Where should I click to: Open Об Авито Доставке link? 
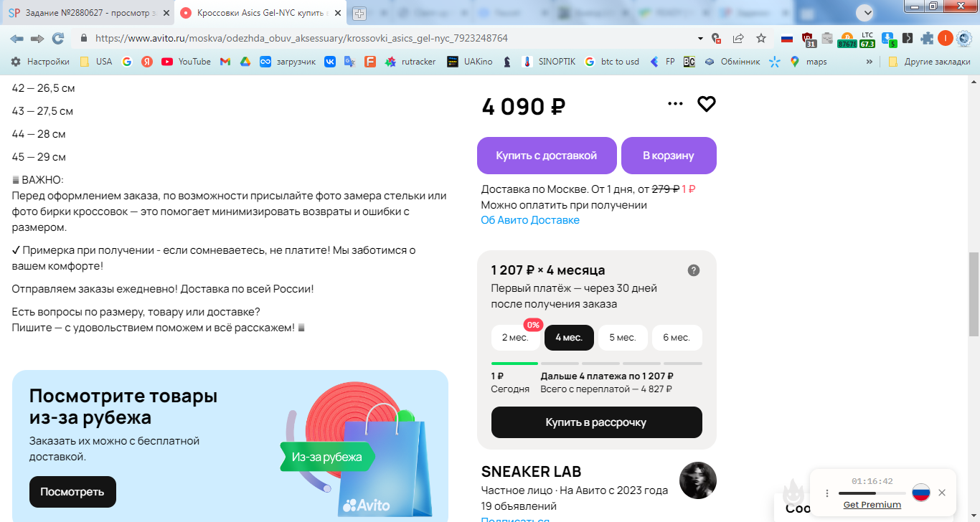click(x=530, y=220)
